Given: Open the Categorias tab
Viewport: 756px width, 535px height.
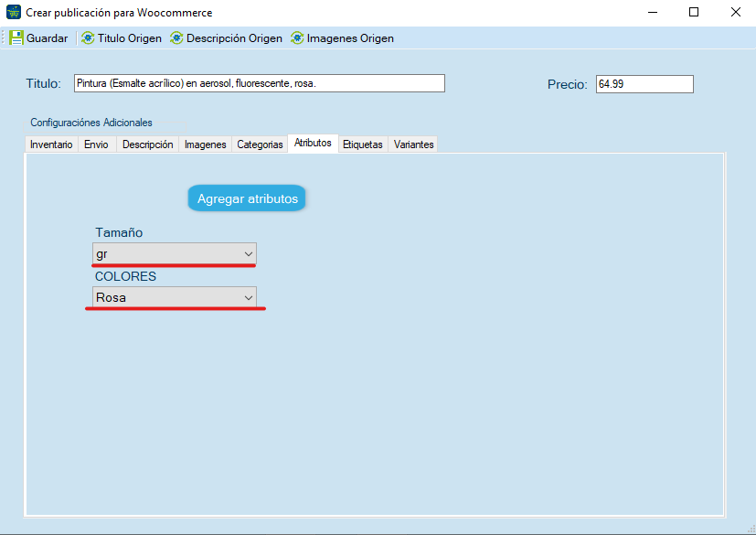Looking at the screenshot, I should (x=260, y=144).
